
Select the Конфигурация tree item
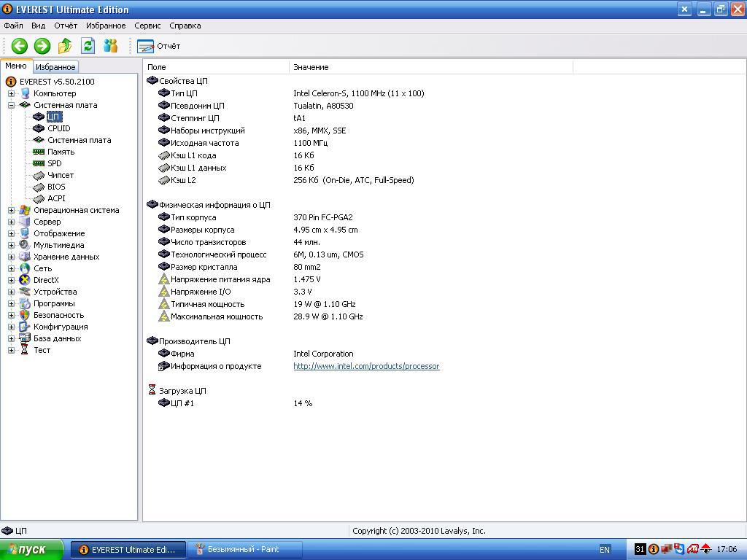tap(61, 327)
